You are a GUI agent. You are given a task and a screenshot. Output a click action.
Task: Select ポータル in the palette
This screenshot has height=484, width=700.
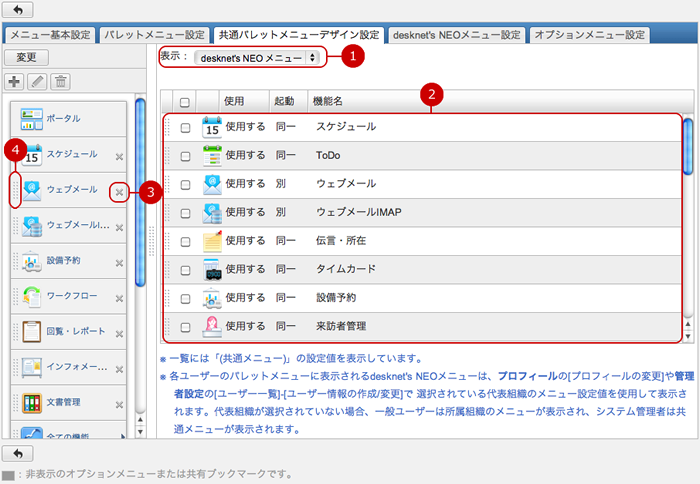69,119
